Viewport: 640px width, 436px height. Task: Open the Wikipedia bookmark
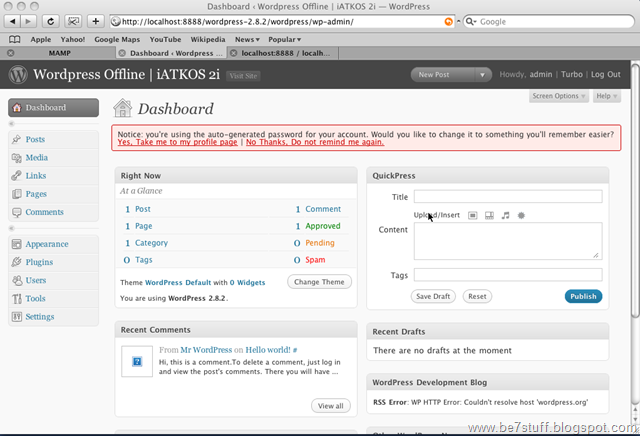pos(208,39)
